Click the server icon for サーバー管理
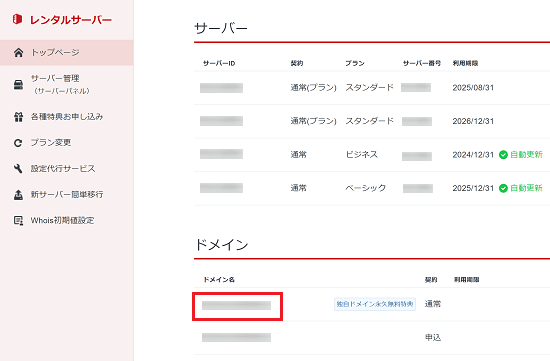This screenshot has width=550, height=361. click(x=18, y=85)
